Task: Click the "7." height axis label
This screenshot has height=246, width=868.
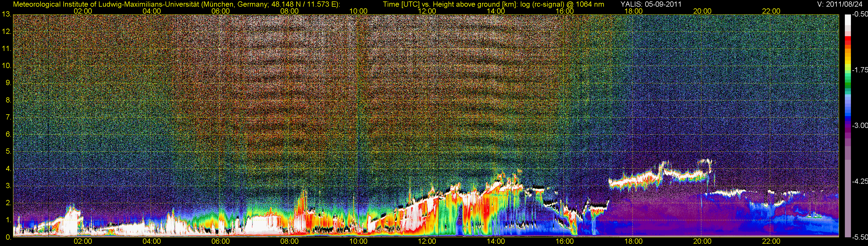Action: [8, 117]
